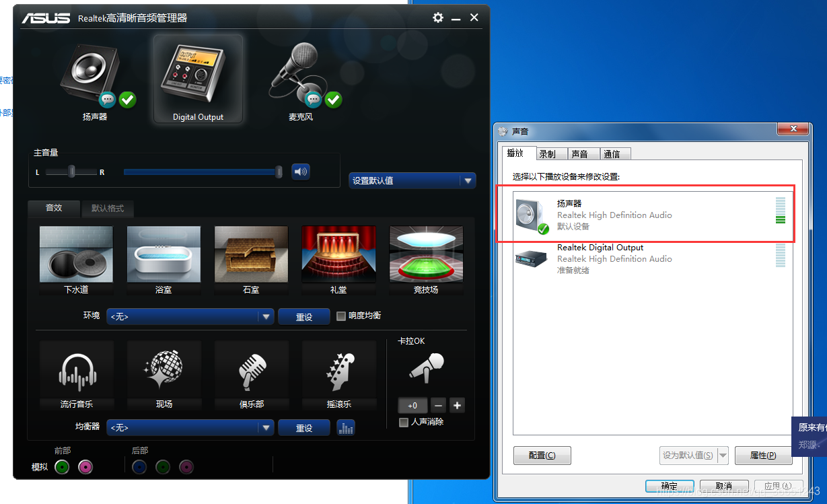
Task: Expand the 设为默认值 dropdown arrow in 声音 dialog
Action: click(x=723, y=456)
